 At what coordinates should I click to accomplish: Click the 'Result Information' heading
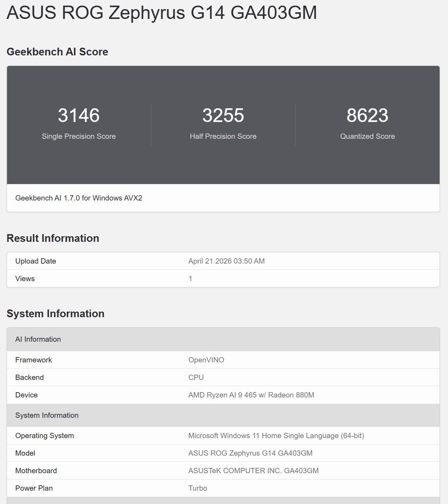pos(53,238)
